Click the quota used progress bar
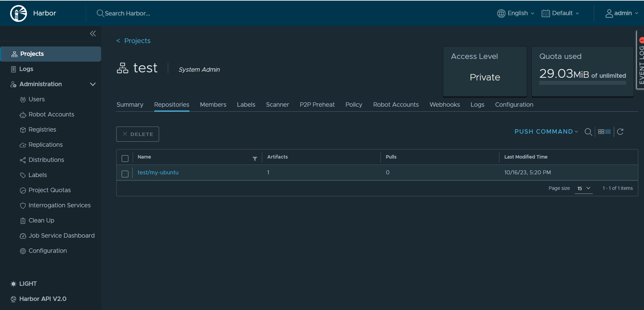 [x=583, y=83]
